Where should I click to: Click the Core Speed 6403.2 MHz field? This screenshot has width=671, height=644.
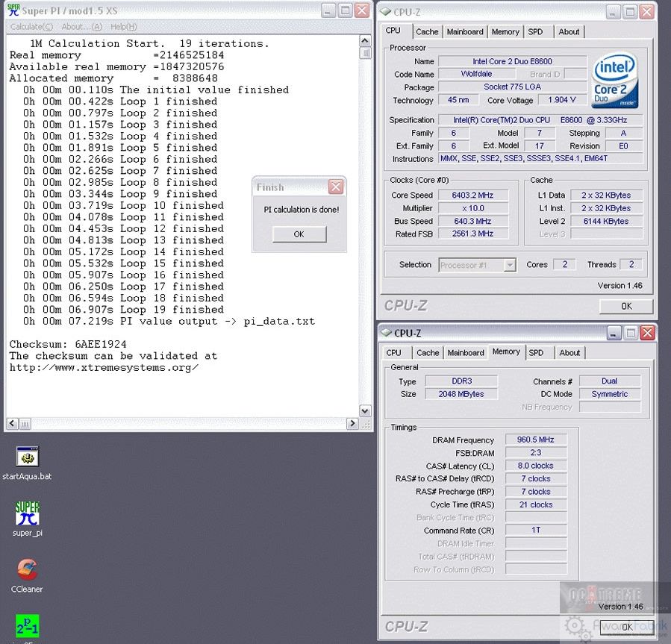pyautogui.click(x=472, y=195)
